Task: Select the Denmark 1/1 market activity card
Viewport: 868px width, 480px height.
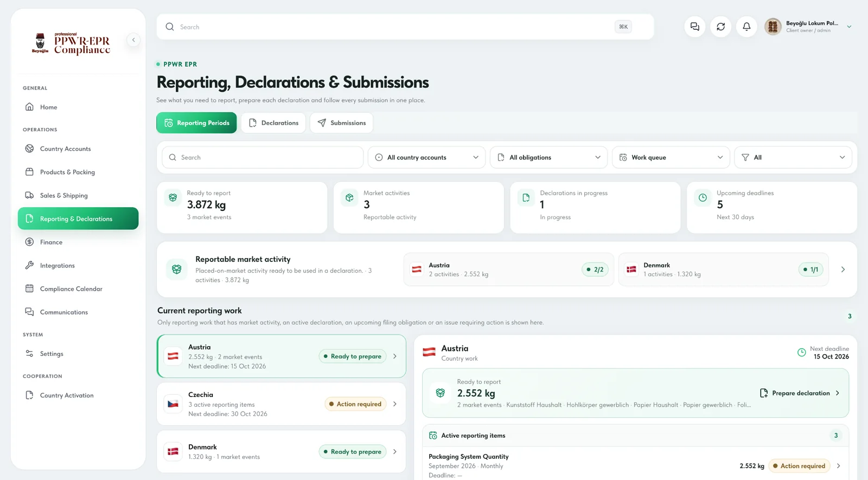Action: click(x=723, y=270)
